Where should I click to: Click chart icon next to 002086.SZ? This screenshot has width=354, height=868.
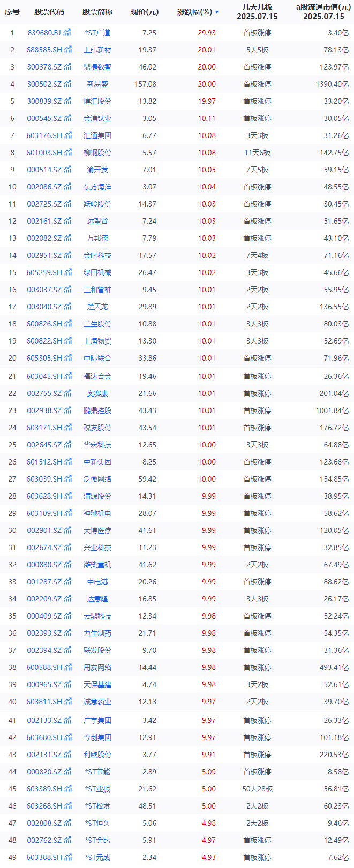(x=67, y=187)
